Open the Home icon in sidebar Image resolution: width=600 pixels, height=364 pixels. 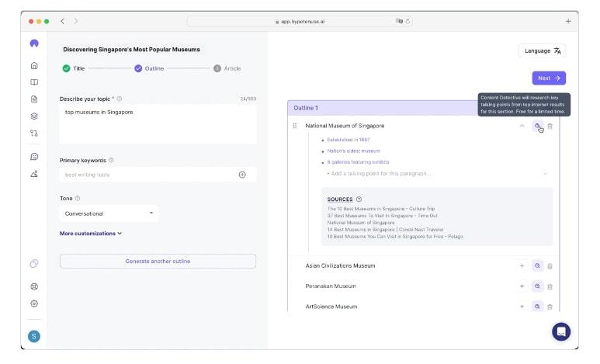point(34,66)
